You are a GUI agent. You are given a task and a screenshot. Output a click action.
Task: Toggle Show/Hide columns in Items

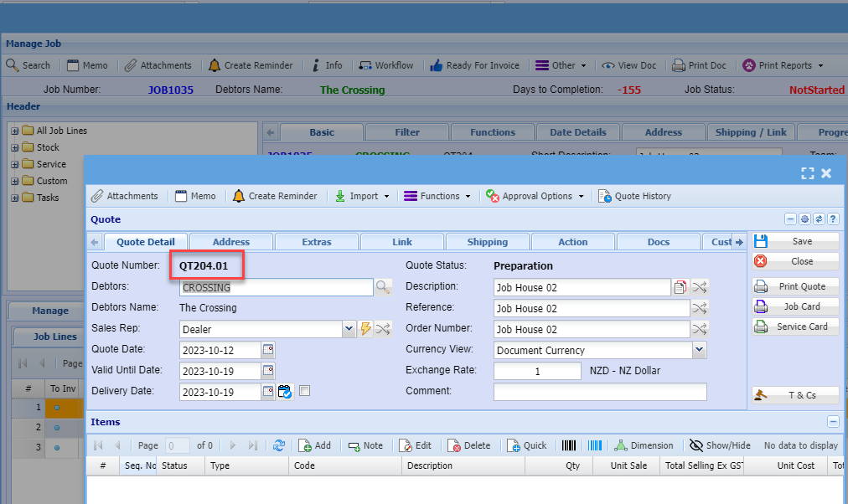(x=720, y=445)
